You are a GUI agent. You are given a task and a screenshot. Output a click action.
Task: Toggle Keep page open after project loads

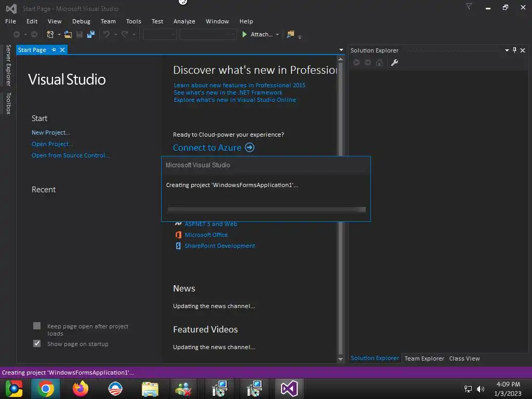(37, 326)
